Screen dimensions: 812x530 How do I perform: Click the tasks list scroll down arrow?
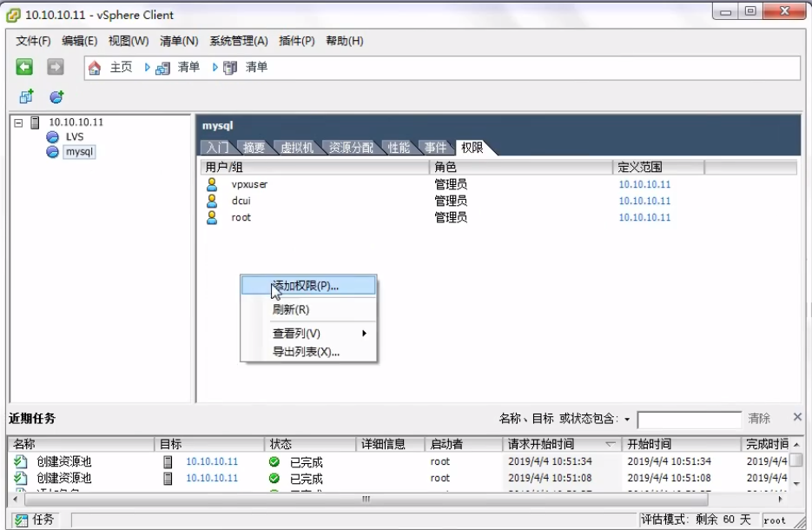[796, 483]
